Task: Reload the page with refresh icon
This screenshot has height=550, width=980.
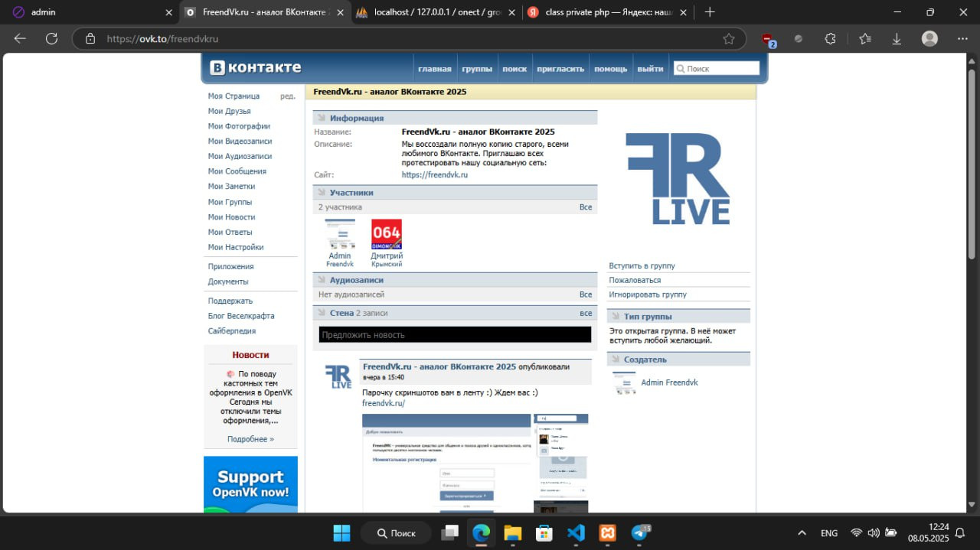Action: pyautogui.click(x=51, y=38)
